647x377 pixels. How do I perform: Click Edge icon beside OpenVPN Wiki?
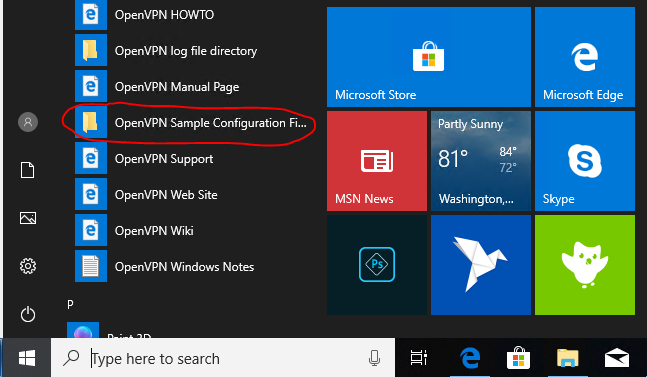[x=91, y=230]
